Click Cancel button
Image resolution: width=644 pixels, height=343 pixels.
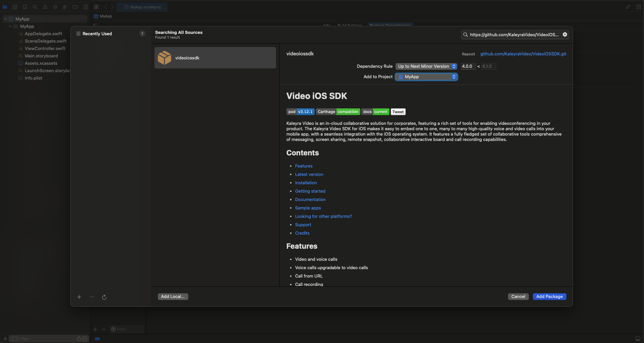coord(518,296)
